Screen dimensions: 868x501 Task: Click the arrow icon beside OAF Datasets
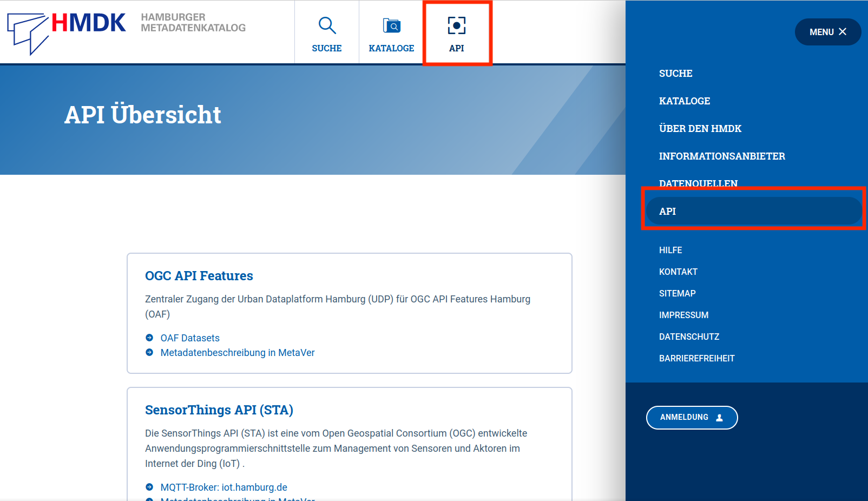click(149, 338)
